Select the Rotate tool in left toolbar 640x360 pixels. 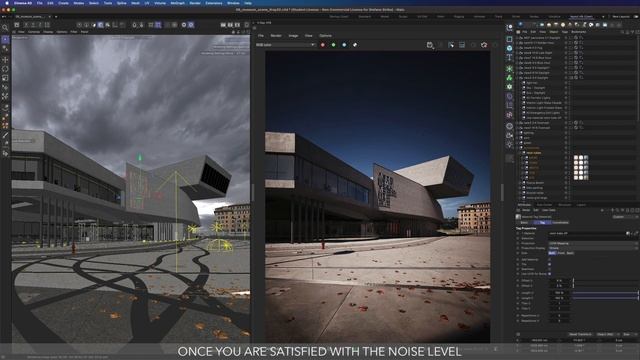click(x=5, y=69)
